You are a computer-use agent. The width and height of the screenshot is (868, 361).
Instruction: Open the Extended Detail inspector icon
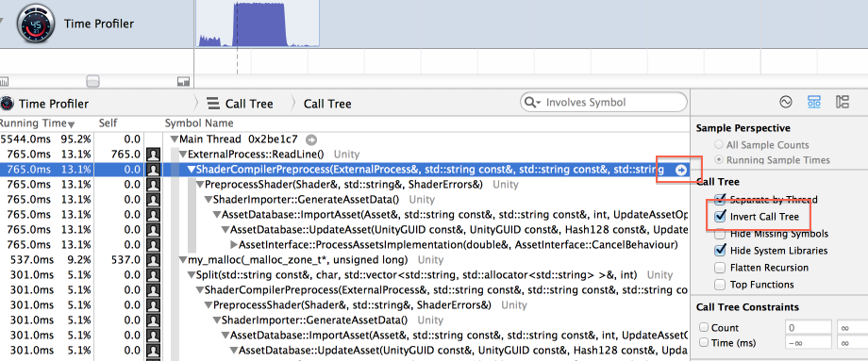pos(842,102)
